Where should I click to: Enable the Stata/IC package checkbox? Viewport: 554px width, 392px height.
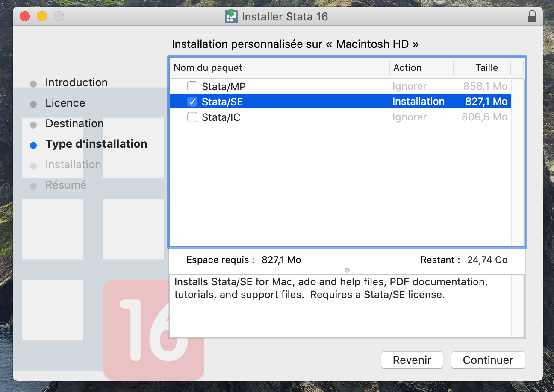[x=192, y=117]
